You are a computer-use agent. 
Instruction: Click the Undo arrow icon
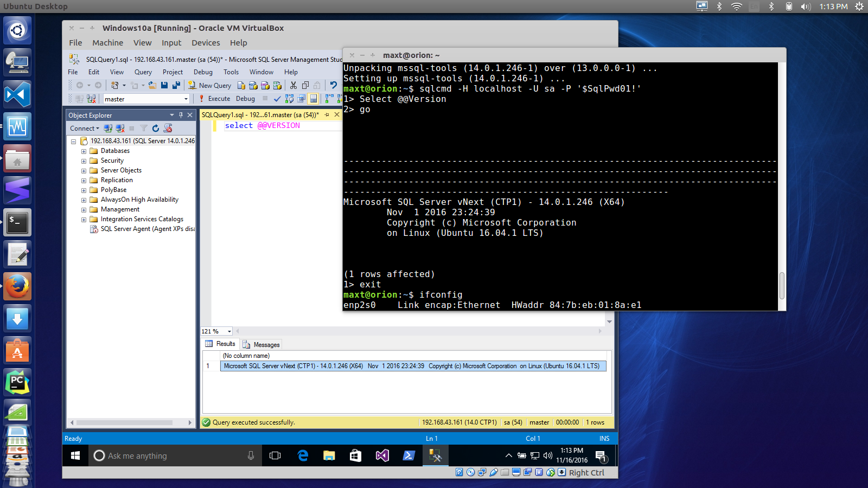[x=333, y=85]
